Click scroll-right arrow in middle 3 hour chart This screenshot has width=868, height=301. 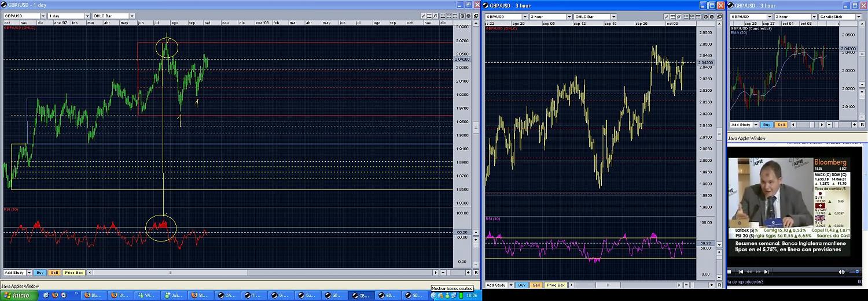(x=679, y=285)
